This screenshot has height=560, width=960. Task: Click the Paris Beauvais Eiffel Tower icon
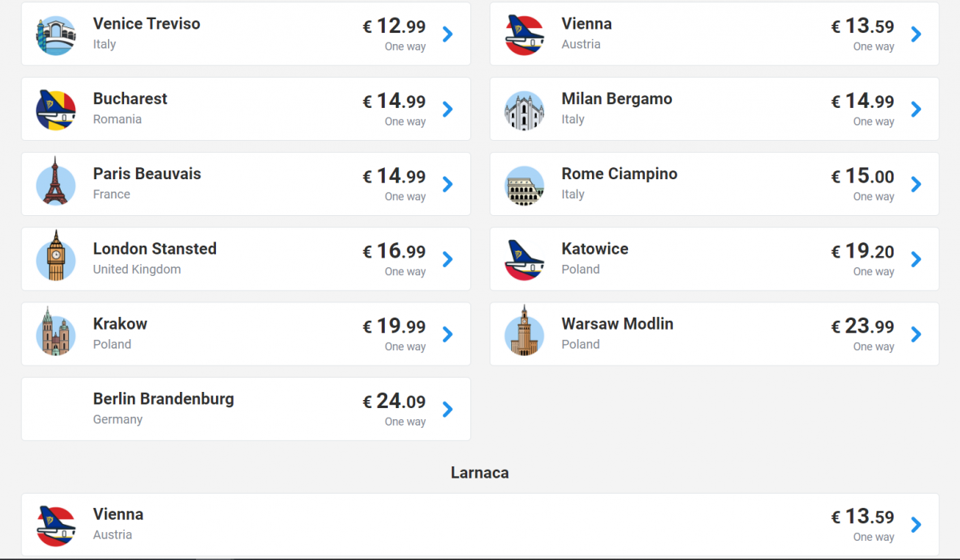click(x=56, y=181)
